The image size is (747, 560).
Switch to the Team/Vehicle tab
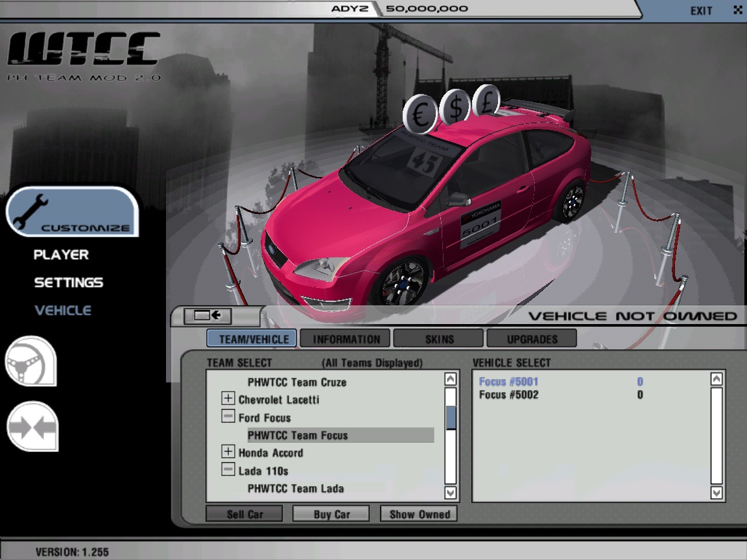[252, 338]
